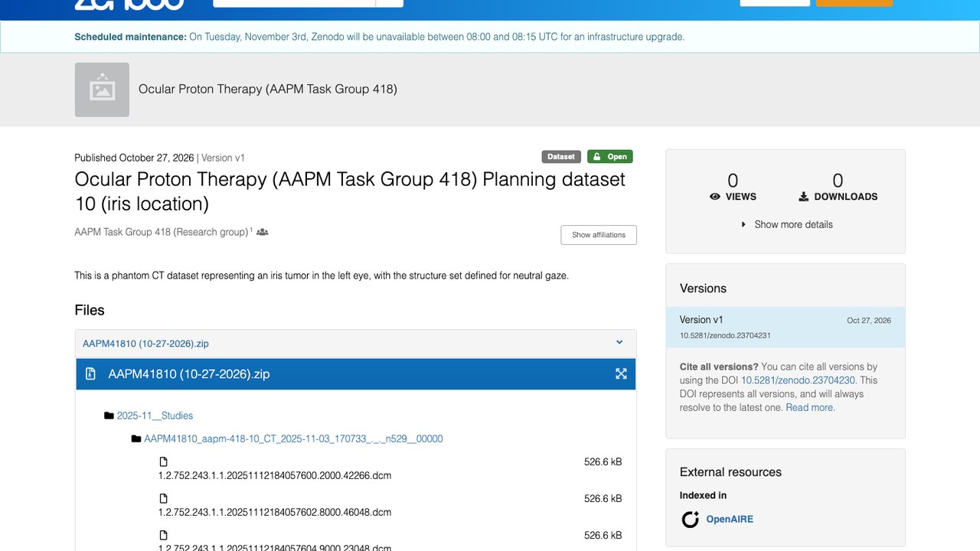Image resolution: width=980 pixels, height=551 pixels.
Task: Collapse the AAPM41810 zip file panel chevron
Action: pyautogui.click(x=619, y=343)
